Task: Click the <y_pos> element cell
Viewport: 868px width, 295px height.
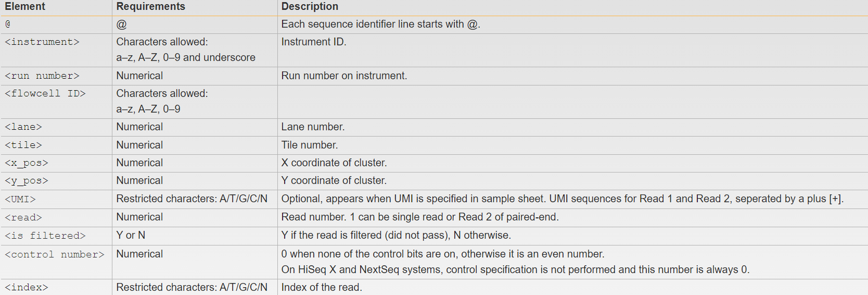Action: (27, 181)
